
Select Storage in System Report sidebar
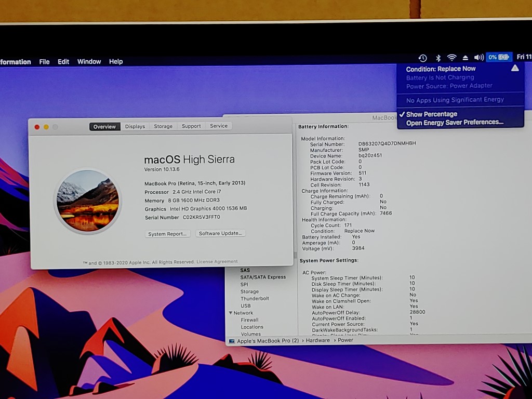click(250, 291)
